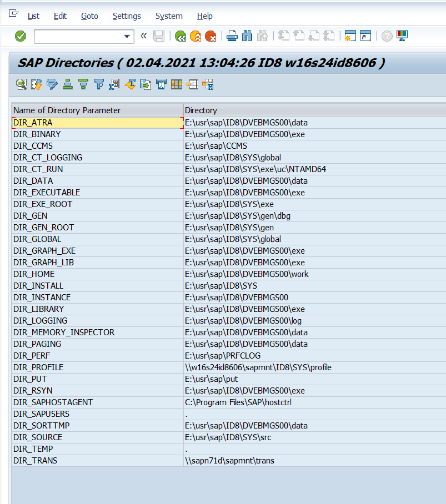Open Find with the binoculars icon
446x504 pixels.
click(x=247, y=36)
